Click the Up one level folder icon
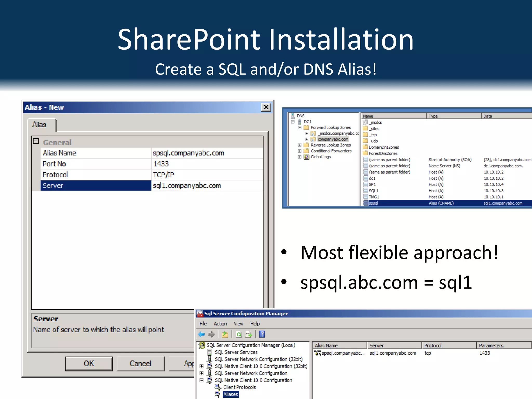Viewport: 532px width, 399px height. [x=225, y=334]
